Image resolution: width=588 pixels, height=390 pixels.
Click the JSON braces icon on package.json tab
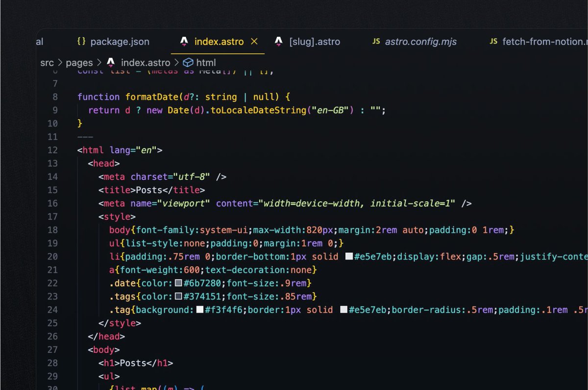81,42
